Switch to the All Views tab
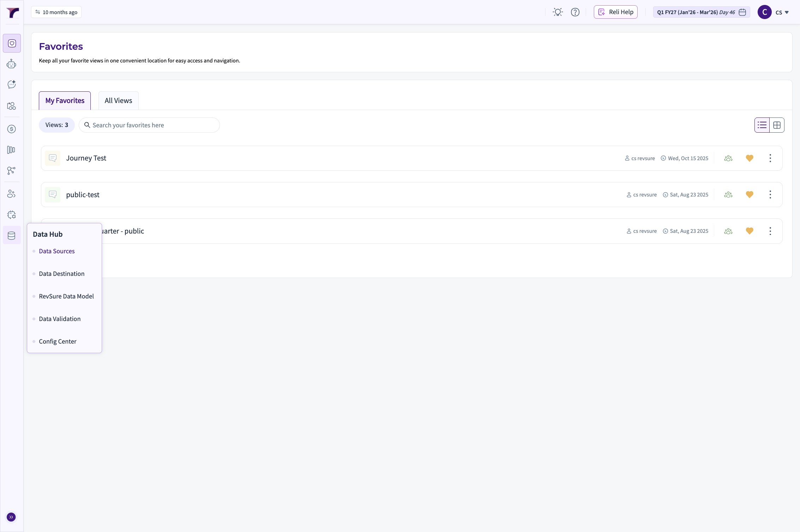This screenshot has width=800, height=532. 118,101
